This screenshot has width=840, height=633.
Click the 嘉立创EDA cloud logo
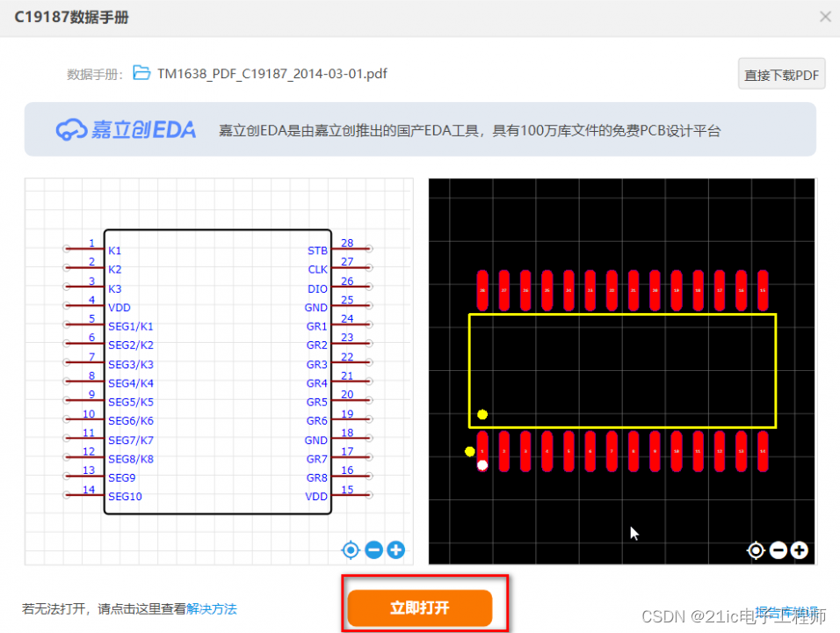125,128
